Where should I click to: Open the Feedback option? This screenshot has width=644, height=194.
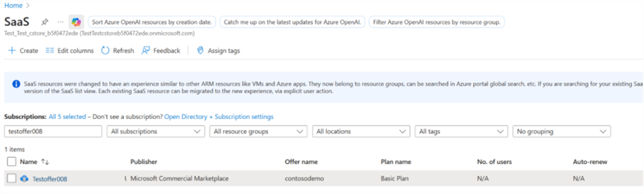(160, 50)
